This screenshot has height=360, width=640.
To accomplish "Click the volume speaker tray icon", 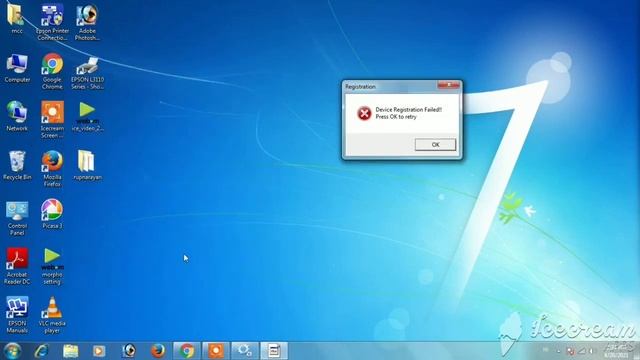I will tap(591, 351).
